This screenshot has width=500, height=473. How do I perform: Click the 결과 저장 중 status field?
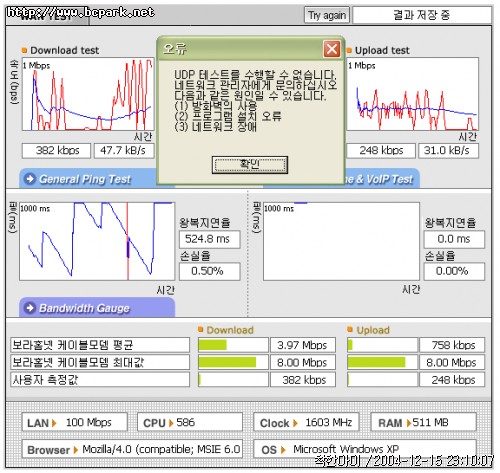[422, 15]
